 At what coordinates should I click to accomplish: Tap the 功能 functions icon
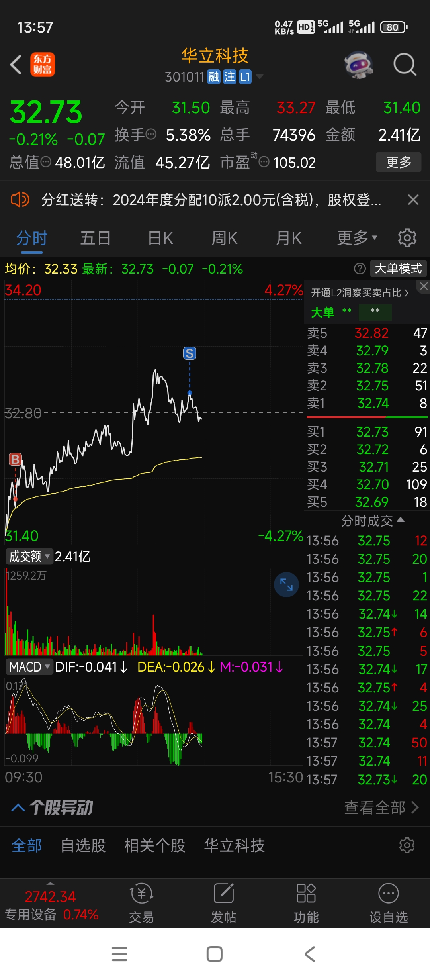click(306, 904)
